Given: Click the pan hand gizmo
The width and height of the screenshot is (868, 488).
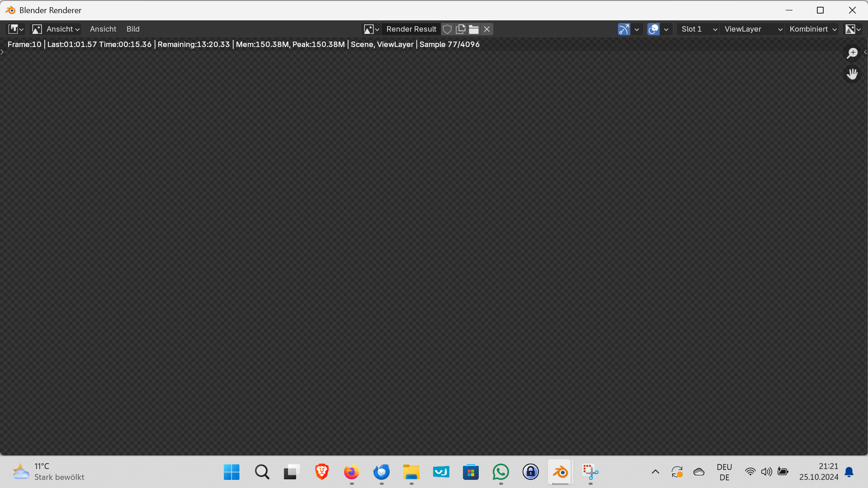Looking at the screenshot, I should pos(852,74).
